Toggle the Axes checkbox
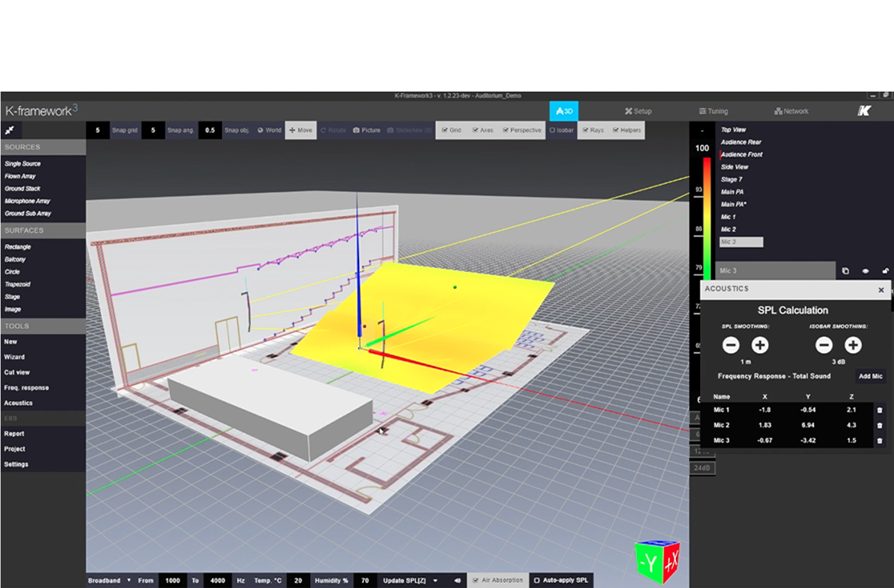Viewport: 894px width, 588px height. 483,130
